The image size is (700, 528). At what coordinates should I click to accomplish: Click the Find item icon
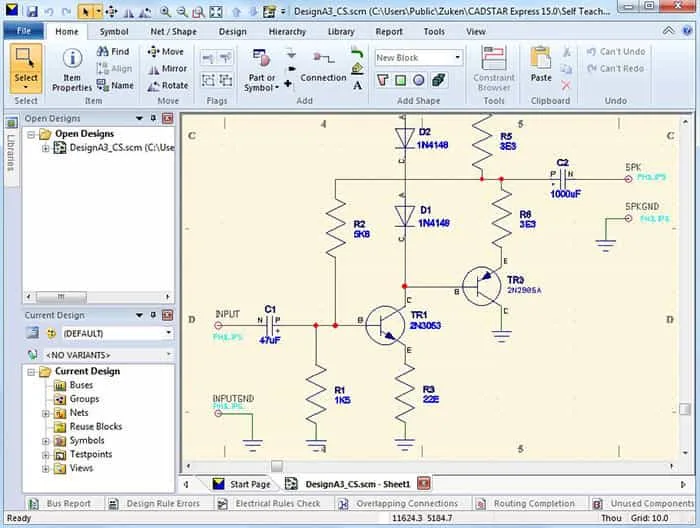point(112,51)
